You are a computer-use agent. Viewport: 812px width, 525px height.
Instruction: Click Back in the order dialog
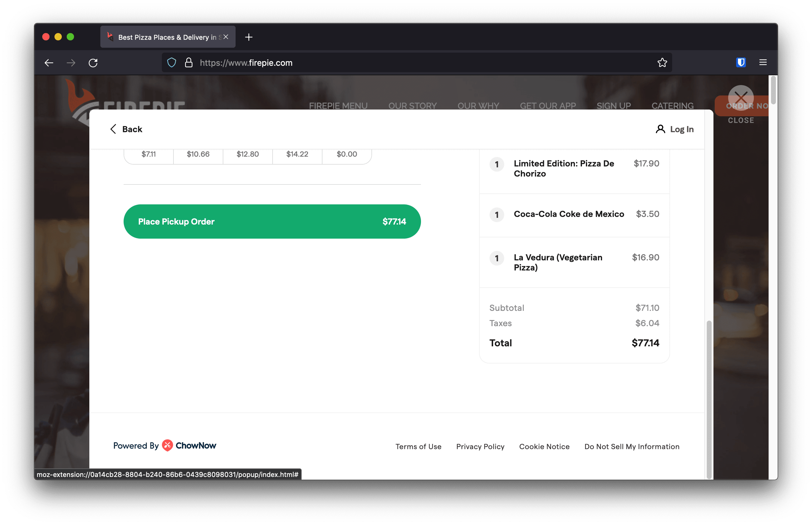tap(126, 129)
